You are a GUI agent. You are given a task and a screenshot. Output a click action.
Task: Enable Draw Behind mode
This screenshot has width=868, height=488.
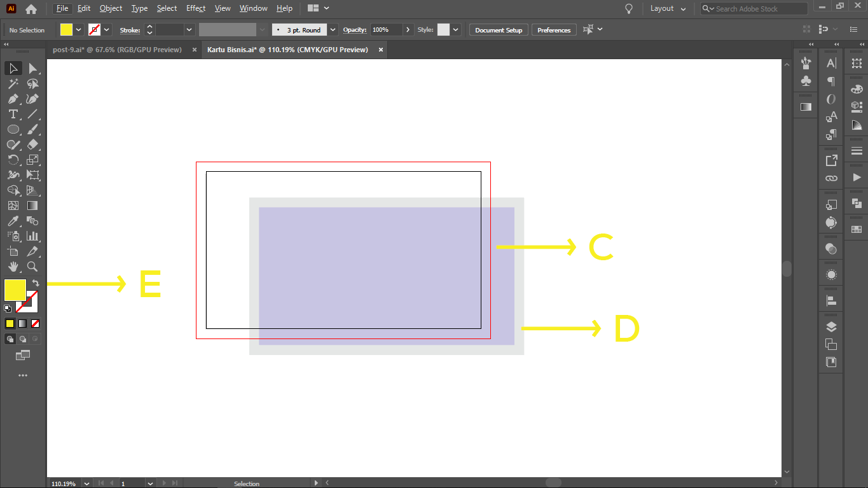click(x=23, y=339)
